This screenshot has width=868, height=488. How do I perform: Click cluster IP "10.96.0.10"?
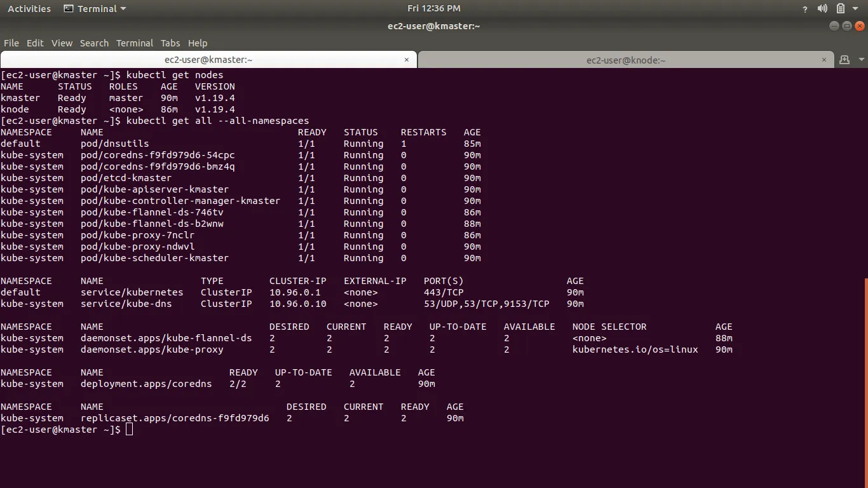[298, 304]
